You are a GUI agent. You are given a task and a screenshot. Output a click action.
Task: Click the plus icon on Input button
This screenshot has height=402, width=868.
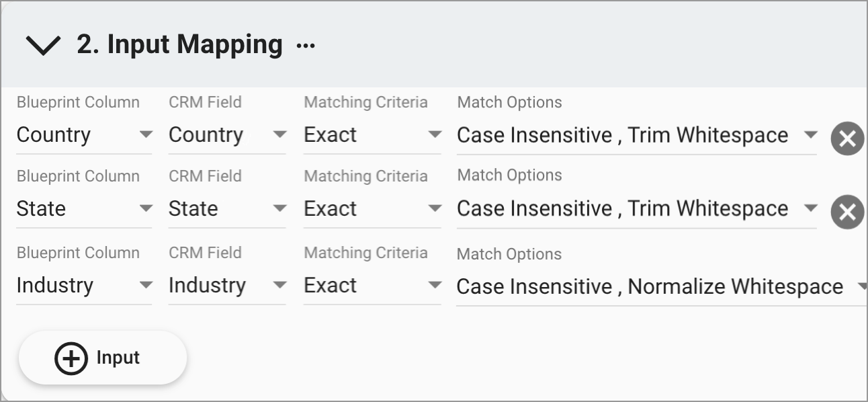71,358
